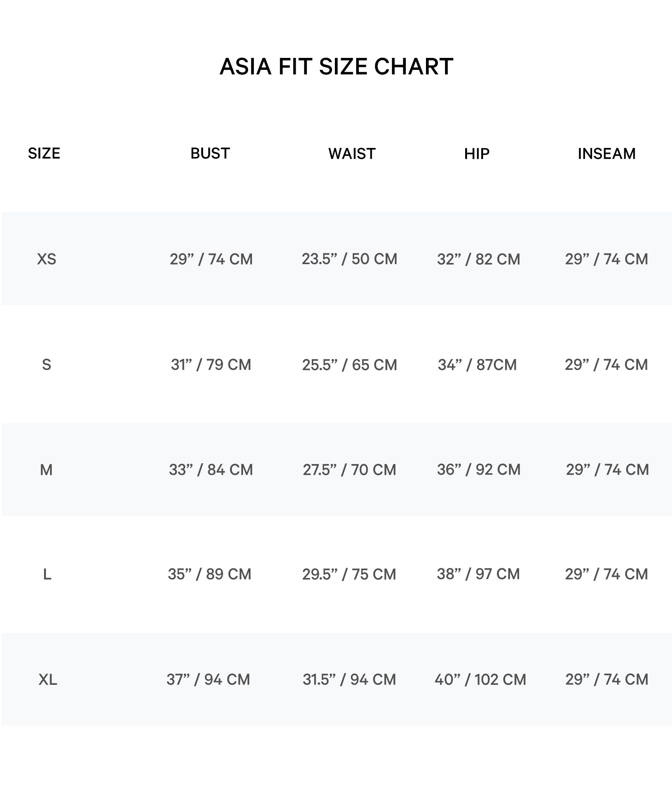Select S hip value 34" / 87CM
672x807 pixels.
(x=477, y=364)
